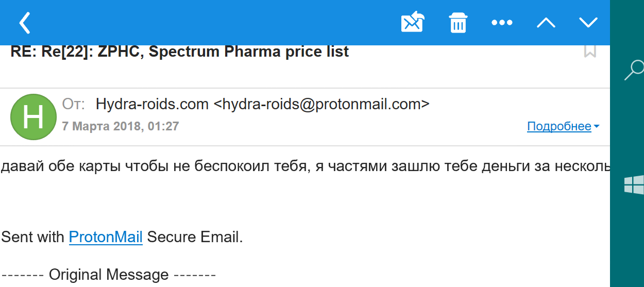Viewport: 644px width, 287px height.
Task: Open the three-dot more options menu
Action: coord(501,23)
